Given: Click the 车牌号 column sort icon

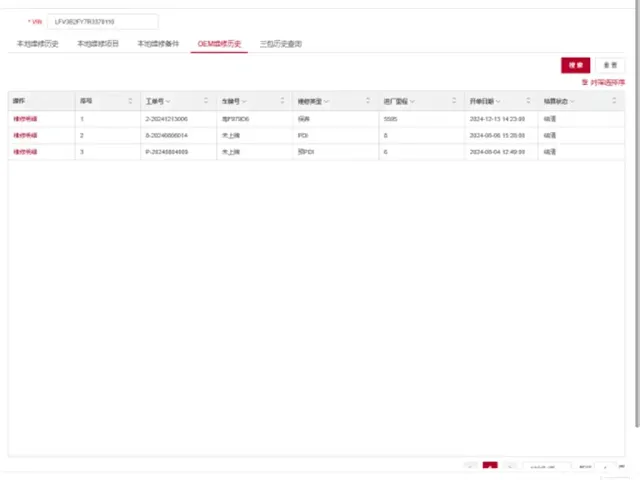Looking at the screenshot, I should tap(282, 101).
